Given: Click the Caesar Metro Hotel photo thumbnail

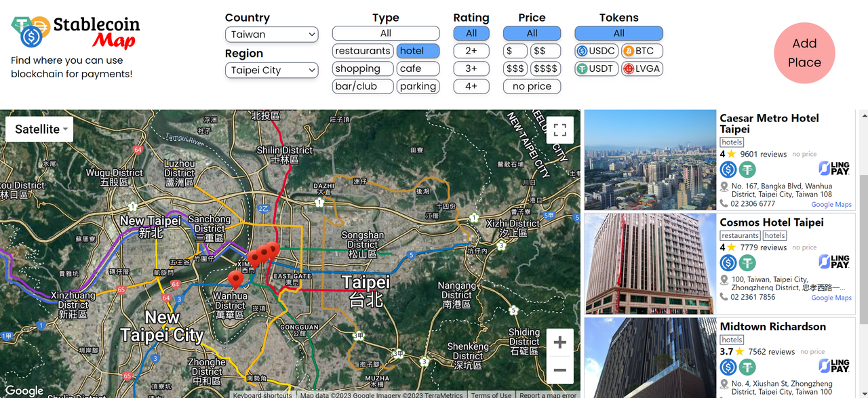Looking at the screenshot, I should [x=651, y=160].
